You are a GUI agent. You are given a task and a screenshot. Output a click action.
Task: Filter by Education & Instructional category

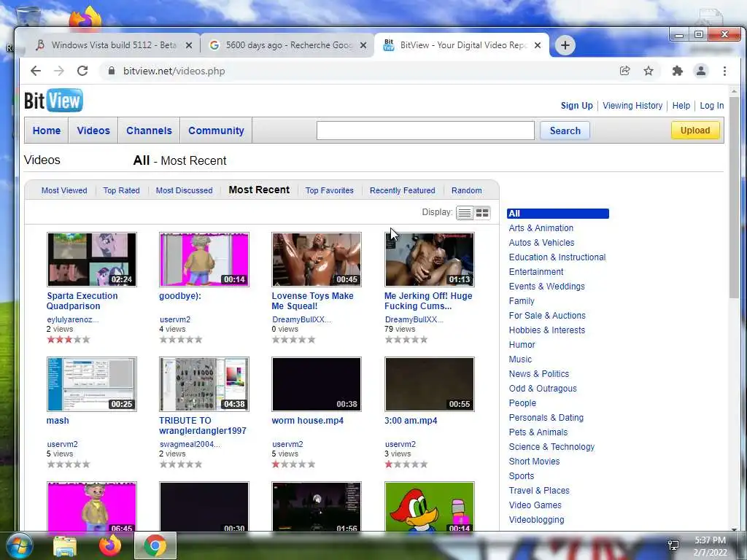[557, 257]
